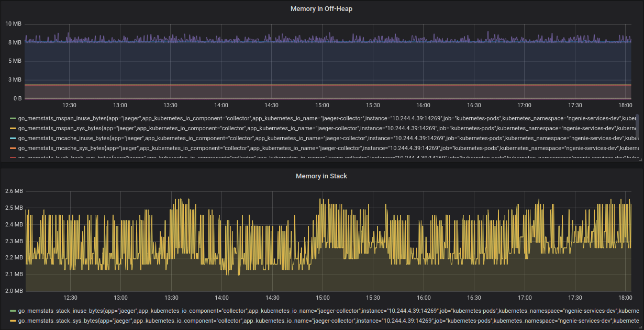Click the 15:30 time label in the Stack panel
The width and height of the screenshot is (644, 330).
[x=373, y=298]
